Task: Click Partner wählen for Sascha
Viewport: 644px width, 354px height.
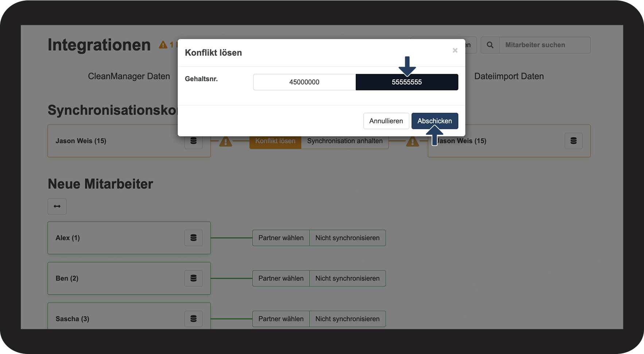Action: click(x=281, y=319)
